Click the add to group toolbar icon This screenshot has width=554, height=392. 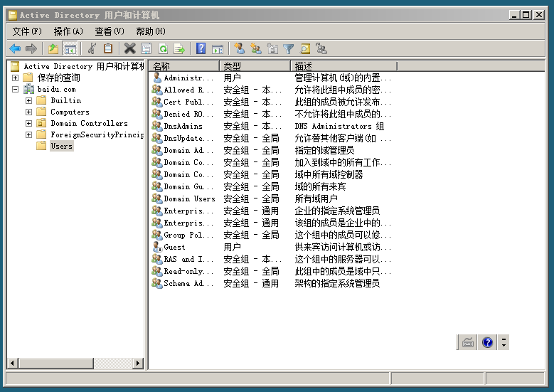[x=321, y=48]
